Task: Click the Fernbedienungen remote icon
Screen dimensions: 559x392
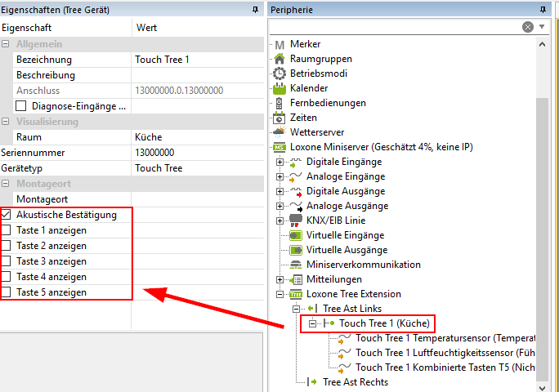Action: coord(279,103)
